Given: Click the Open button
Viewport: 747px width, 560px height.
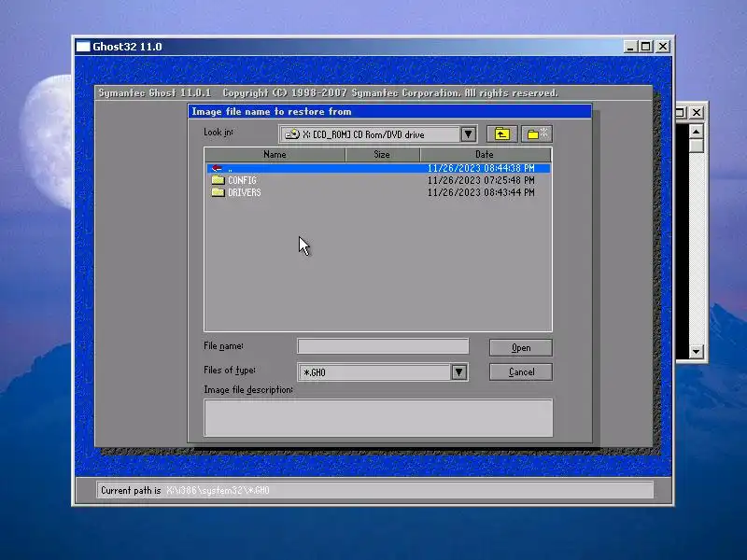Looking at the screenshot, I should tap(521, 347).
